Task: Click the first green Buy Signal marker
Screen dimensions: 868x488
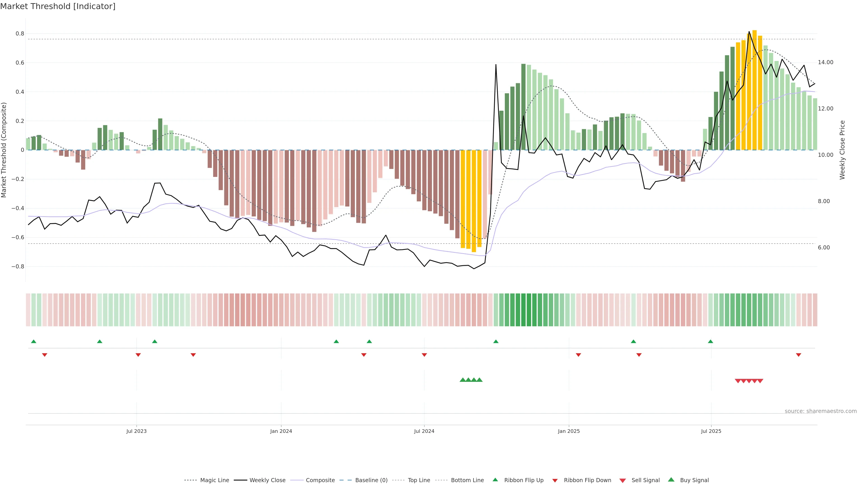Action: [463, 380]
